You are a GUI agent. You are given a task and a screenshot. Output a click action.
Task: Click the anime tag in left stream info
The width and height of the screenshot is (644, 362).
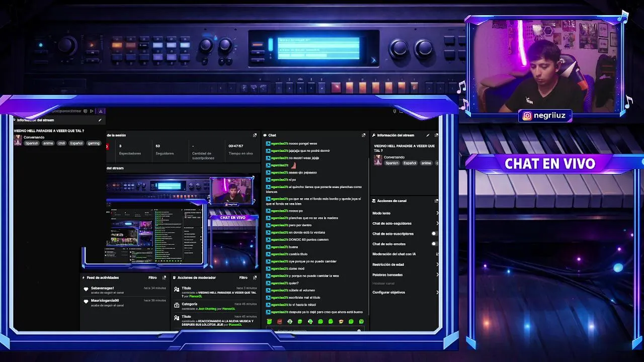pos(48,143)
